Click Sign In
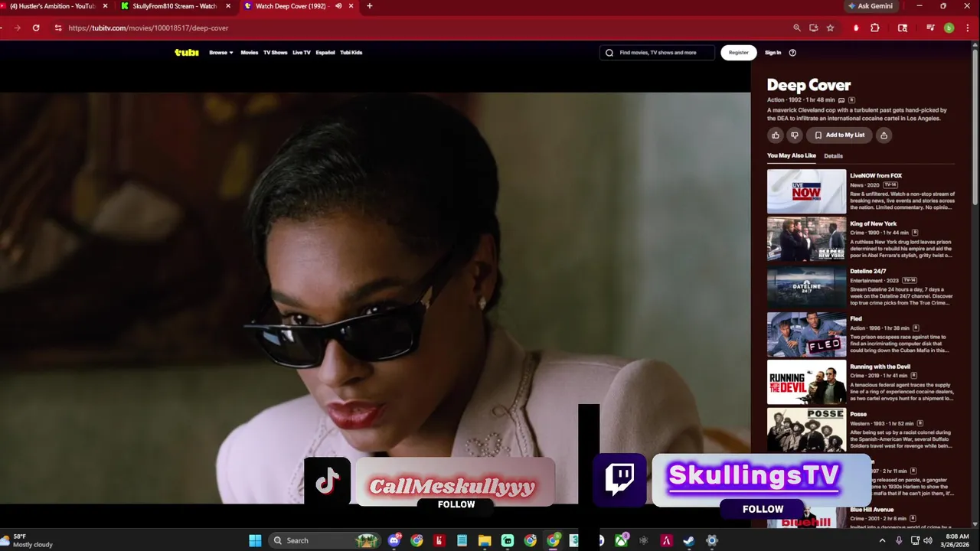The height and width of the screenshot is (551, 980). [773, 53]
